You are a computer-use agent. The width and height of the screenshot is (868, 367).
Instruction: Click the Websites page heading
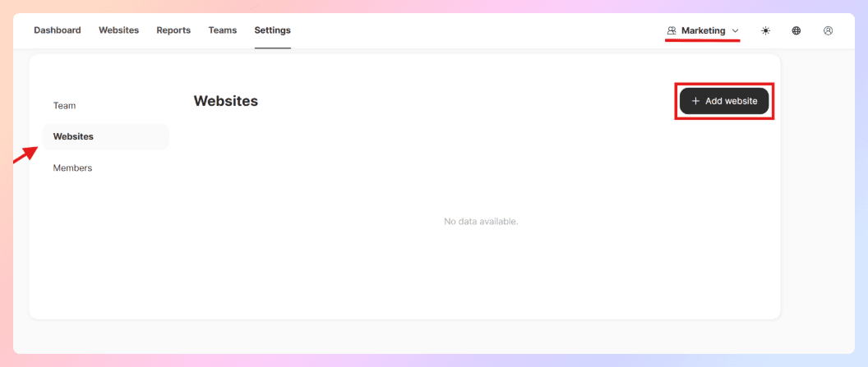225,101
